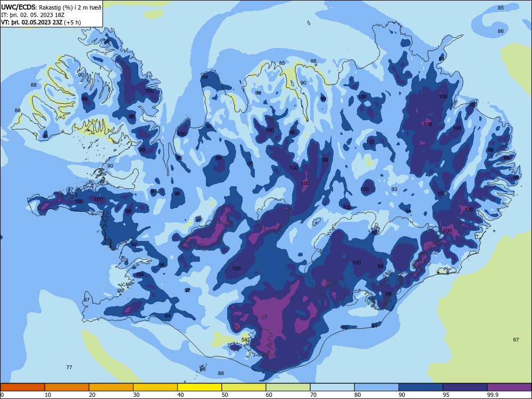Click the pale blue 70–80 legend swatch
The width and height of the screenshot is (532, 399).
[332, 387]
